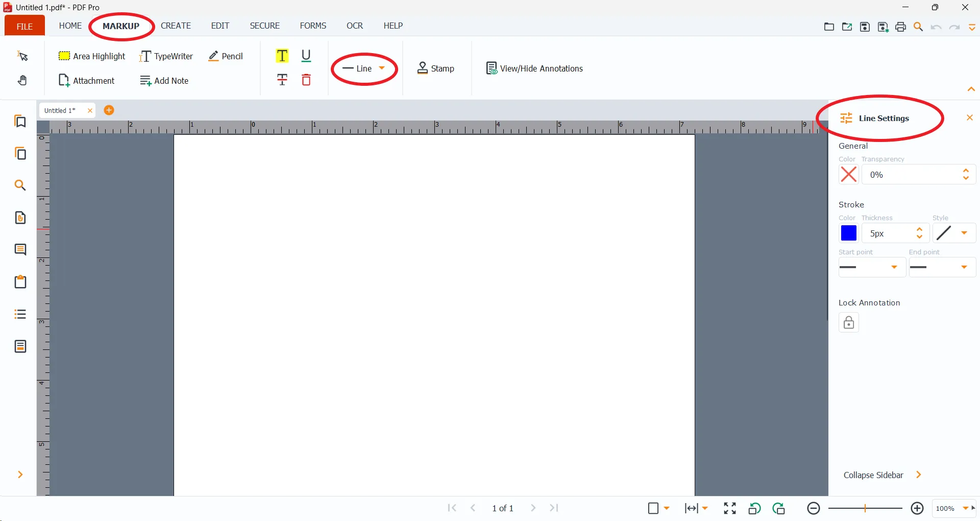Zoom in with the plus button
The image size is (980, 521).
917,508
